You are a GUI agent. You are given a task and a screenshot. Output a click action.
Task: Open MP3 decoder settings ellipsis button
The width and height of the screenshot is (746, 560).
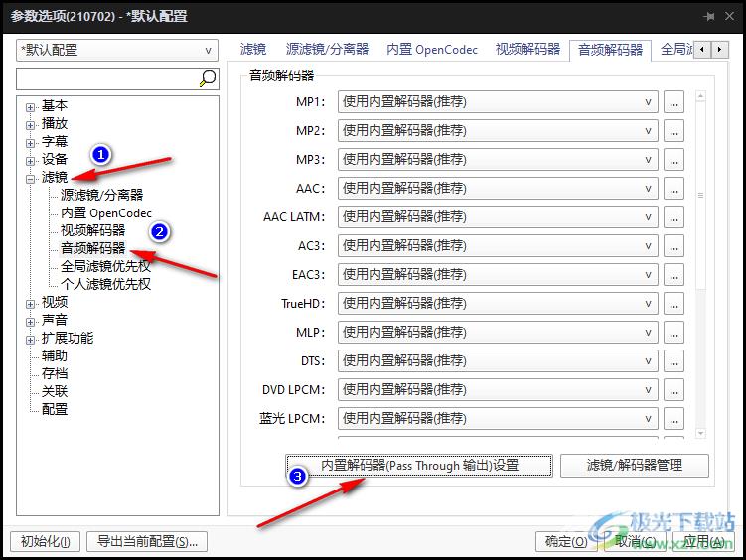[673, 159]
